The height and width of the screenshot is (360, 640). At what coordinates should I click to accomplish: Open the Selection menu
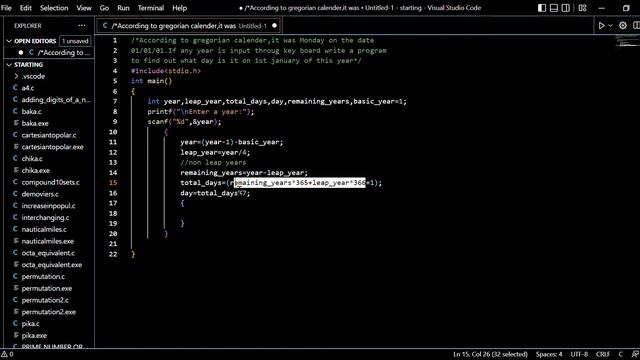54,8
